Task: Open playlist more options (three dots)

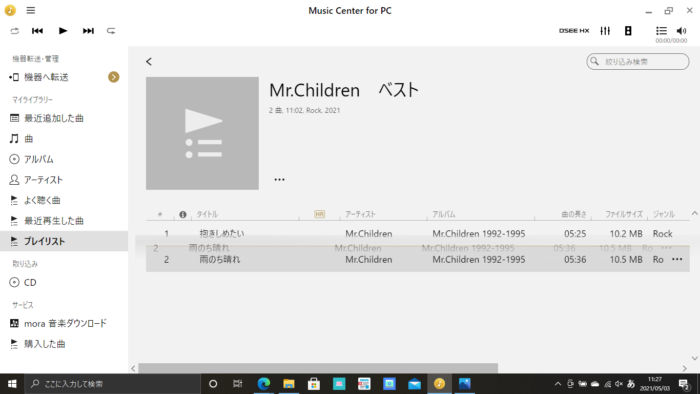Action: point(279,179)
